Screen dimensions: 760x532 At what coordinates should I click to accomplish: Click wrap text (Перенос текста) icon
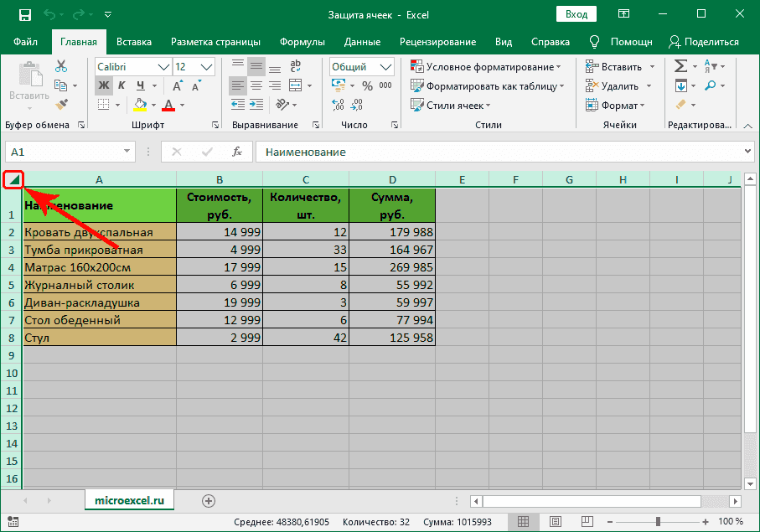295,67
